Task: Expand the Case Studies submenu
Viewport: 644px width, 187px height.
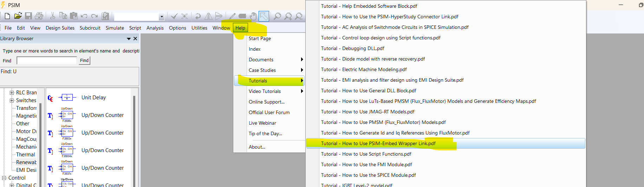Action: [x=269, y=70]
